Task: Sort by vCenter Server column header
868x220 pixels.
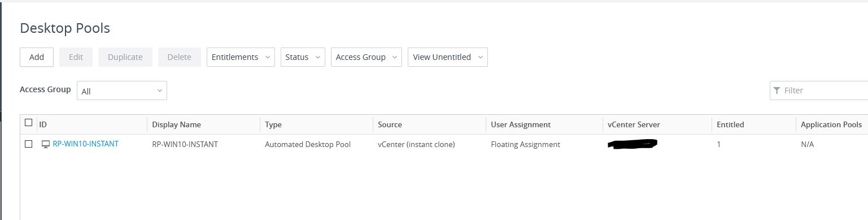Action: (x=634, y=124)
